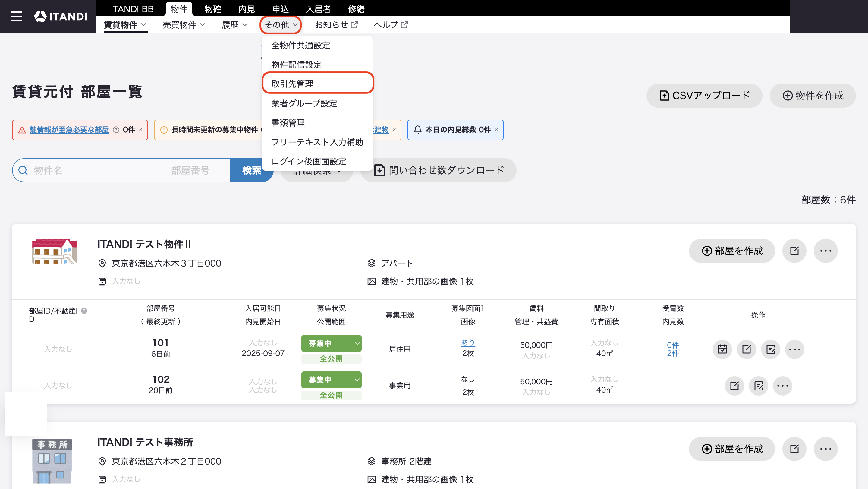868x489 pixels.
Task: Open the 0件 call count link
Action: coord(673,345)
